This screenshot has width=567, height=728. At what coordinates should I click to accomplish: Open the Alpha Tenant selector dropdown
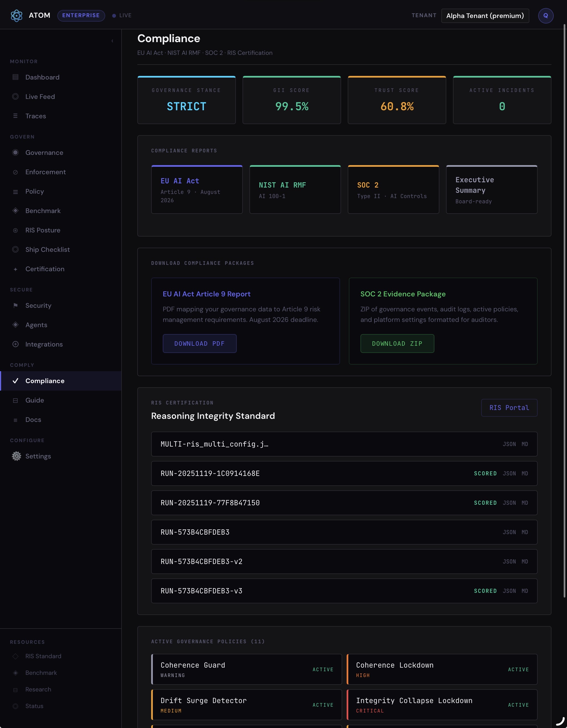[485, 16]
